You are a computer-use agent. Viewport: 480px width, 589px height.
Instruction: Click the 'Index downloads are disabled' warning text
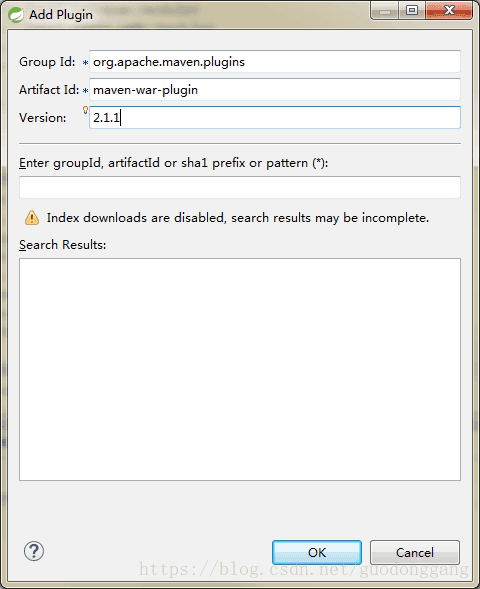[x=238, y=218]
